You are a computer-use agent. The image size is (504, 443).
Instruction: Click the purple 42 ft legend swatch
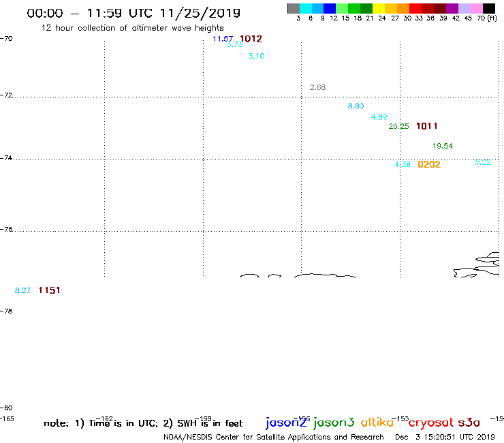point(452,8)
